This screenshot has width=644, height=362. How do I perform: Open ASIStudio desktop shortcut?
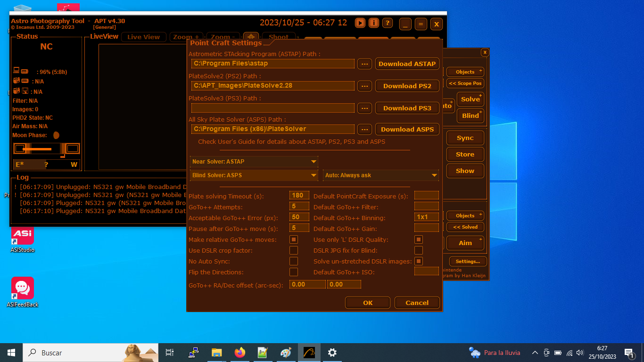[x=22, y=239]
